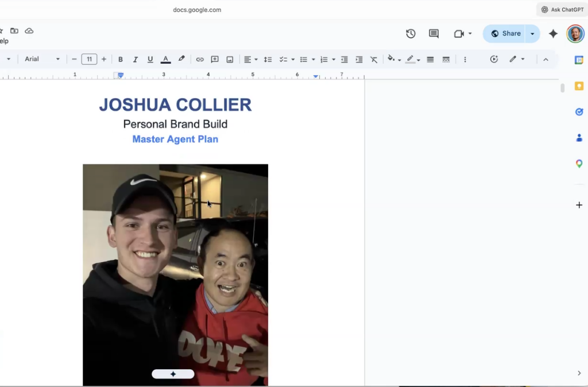Click the font size input field
This screenshot has width=588, height=387.
point(89,59)
